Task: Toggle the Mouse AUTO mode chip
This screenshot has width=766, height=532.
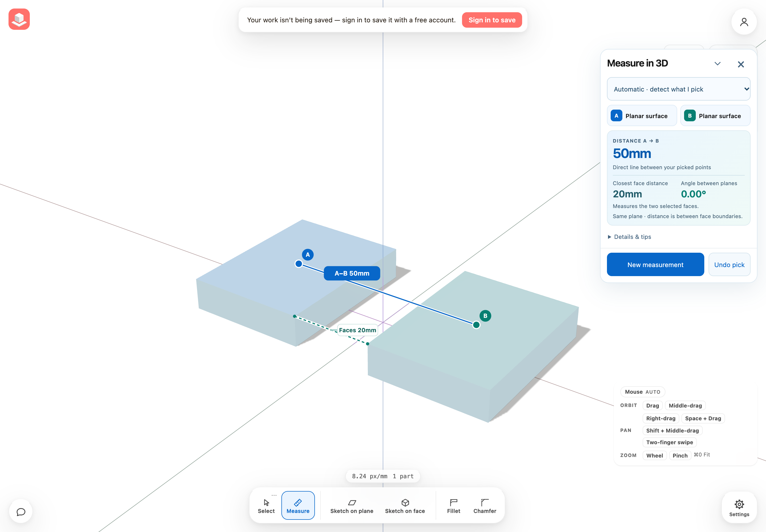Action: pyautogui.click(x=642, y=392)
